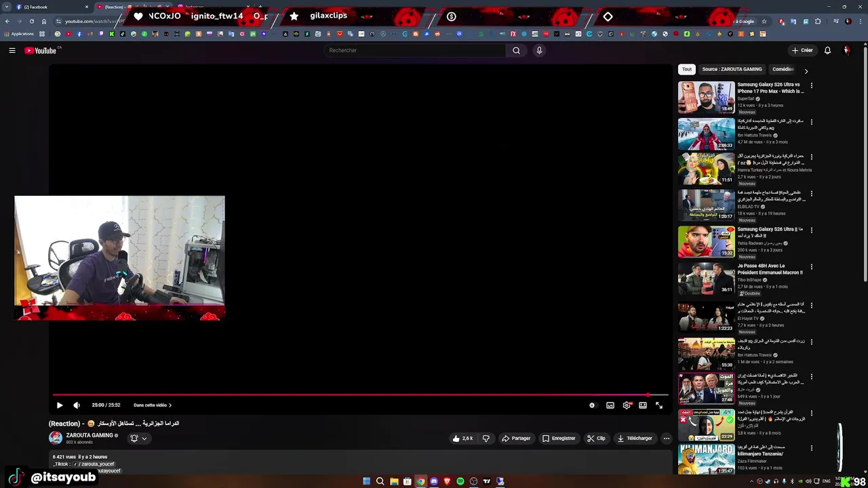
Task: Dislike the video
Action: tap(486, 439)
